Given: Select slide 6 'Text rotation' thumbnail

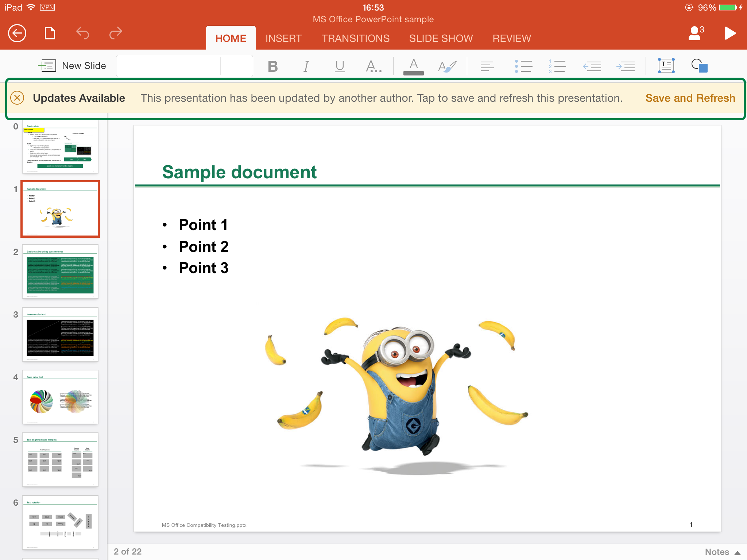Looking at the screenshot, I should (x=60, y=522).
